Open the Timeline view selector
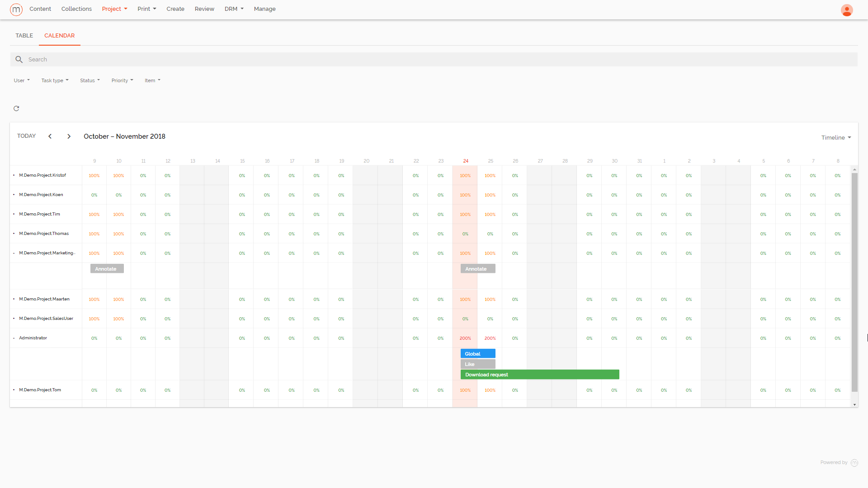868x488 pixels. (835, 137)
